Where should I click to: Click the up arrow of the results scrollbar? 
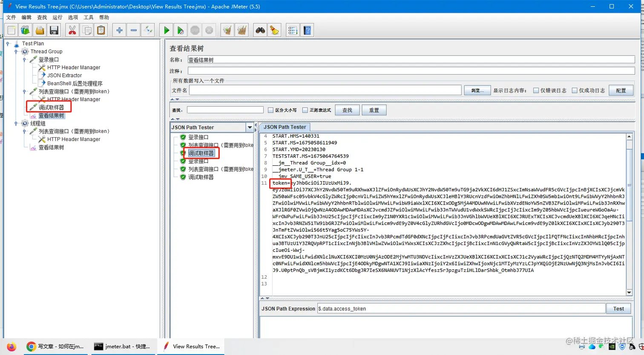click(629, 137)
